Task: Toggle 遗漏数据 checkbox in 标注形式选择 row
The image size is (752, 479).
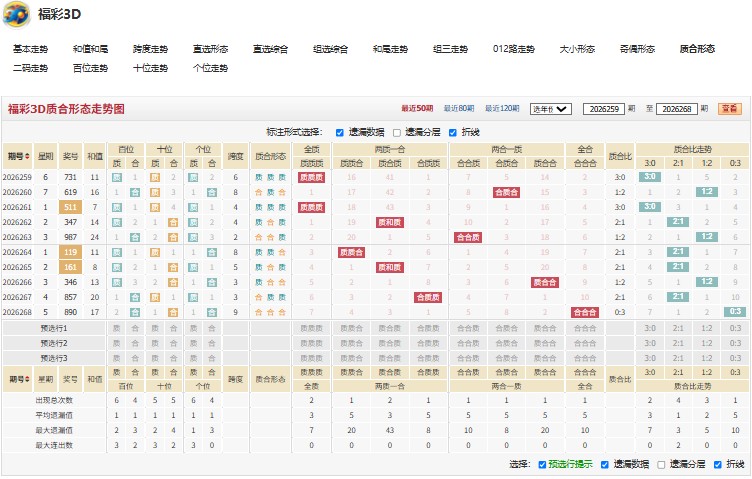Action: [x=340, y=133]
